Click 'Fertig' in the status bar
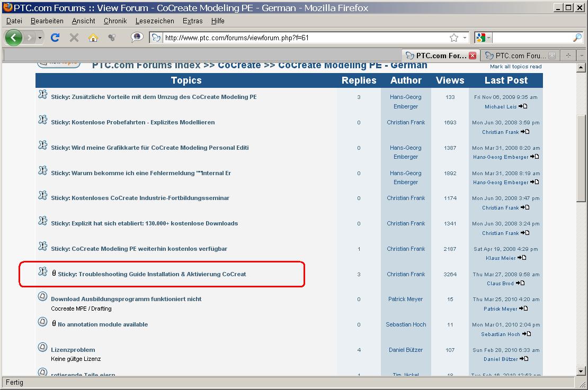Screen dimensions: 588x390 click(15, 382)
